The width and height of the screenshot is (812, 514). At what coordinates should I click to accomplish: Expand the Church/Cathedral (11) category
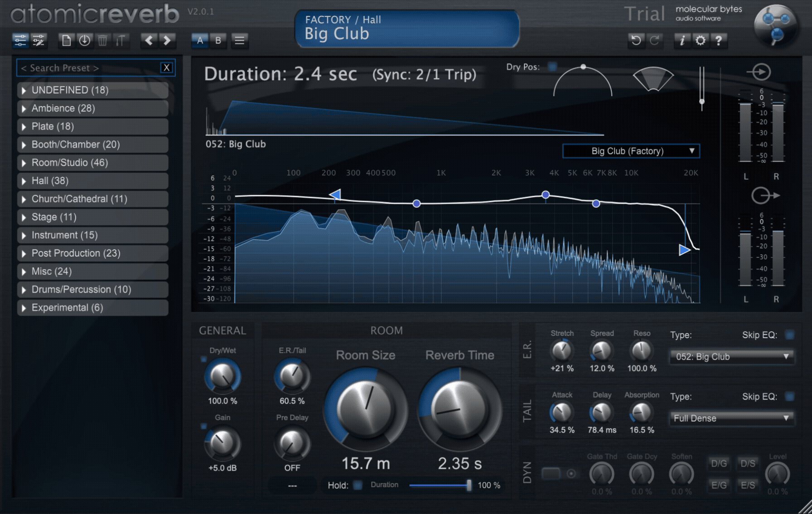93,199
